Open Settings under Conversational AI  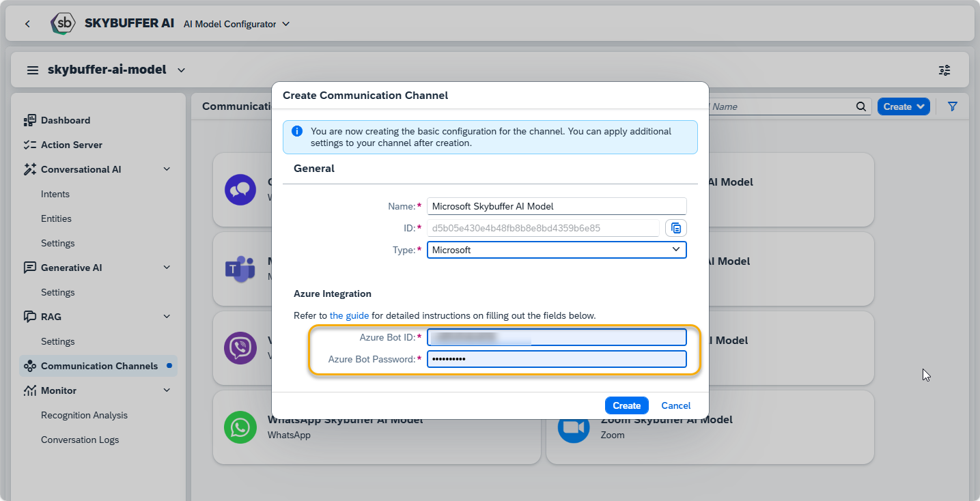tap(58, 243)
